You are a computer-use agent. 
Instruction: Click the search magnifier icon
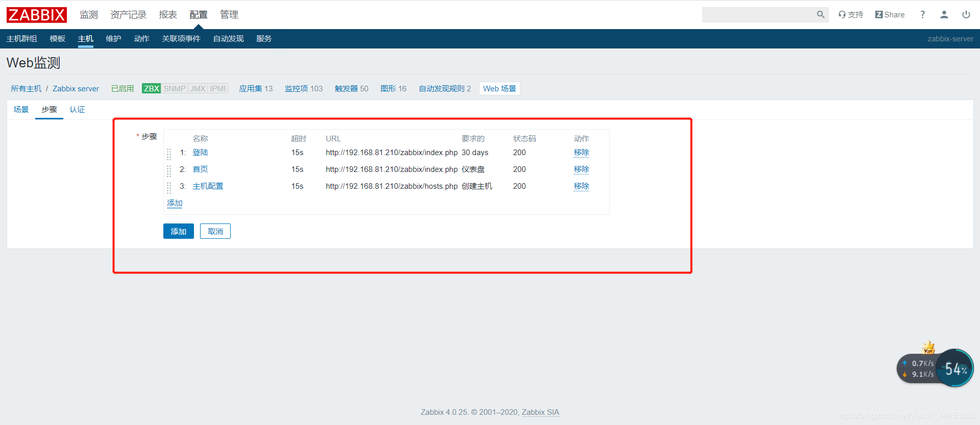(820, 15)
